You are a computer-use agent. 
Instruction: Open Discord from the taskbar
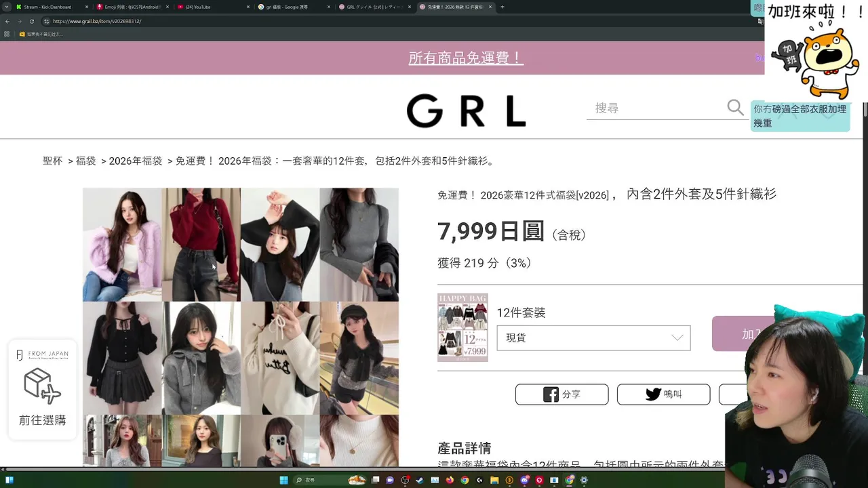[x=524, y=481]
